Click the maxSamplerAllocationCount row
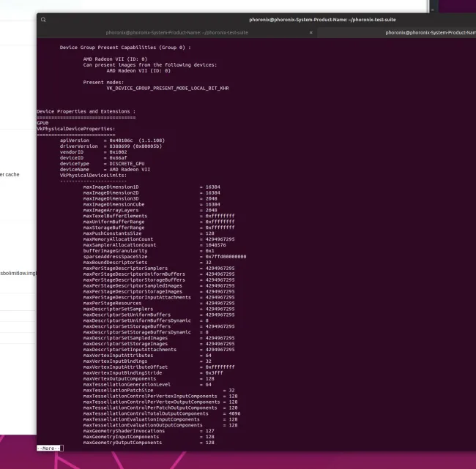 (x=155, y=245)
